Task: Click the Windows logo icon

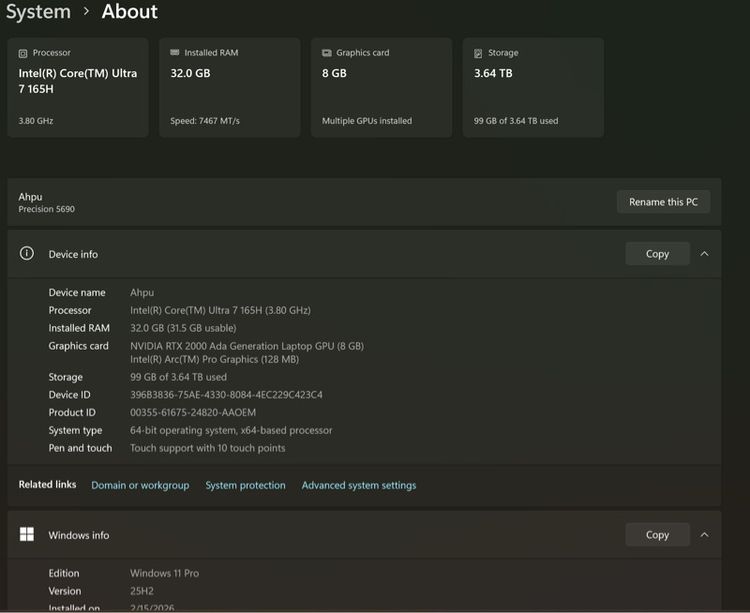Action: pyautogui.click(x=27, y=534)
